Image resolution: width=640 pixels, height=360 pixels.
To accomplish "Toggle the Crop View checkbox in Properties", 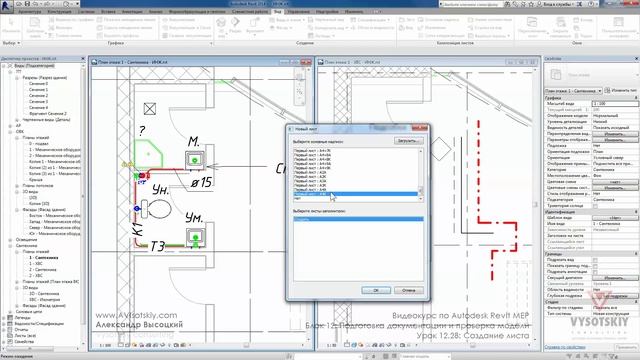I will [x=595, y=260].
